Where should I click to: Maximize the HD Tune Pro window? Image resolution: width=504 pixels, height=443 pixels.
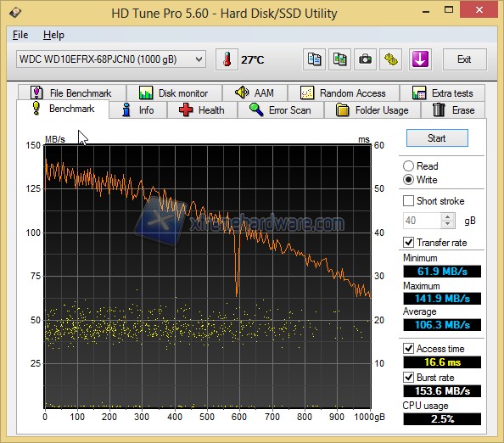(449, 10)
